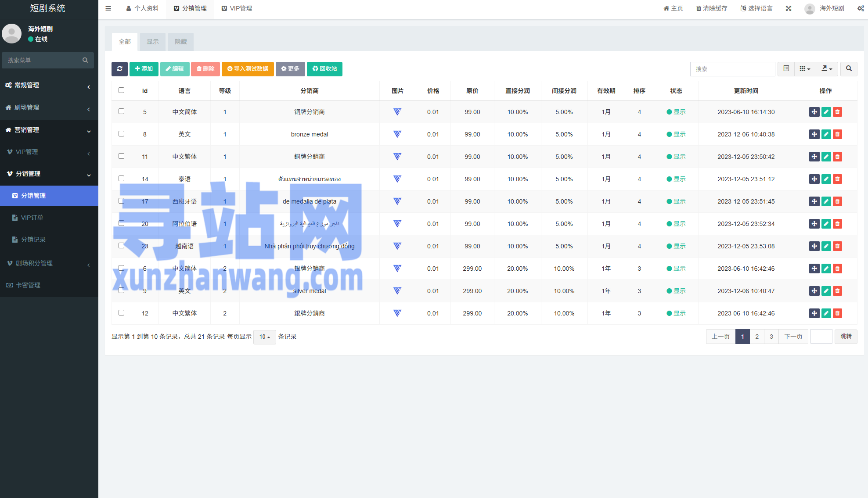Click the 导入测试数据 button
This screenshot has width=868, height=498.
pos(248,69)
